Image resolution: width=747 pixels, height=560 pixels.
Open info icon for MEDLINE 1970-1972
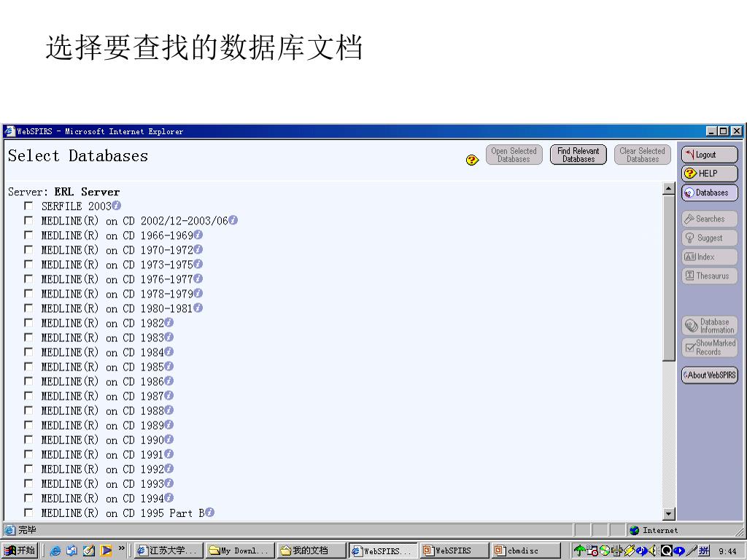pyautogui.click(x=198, y=249)
